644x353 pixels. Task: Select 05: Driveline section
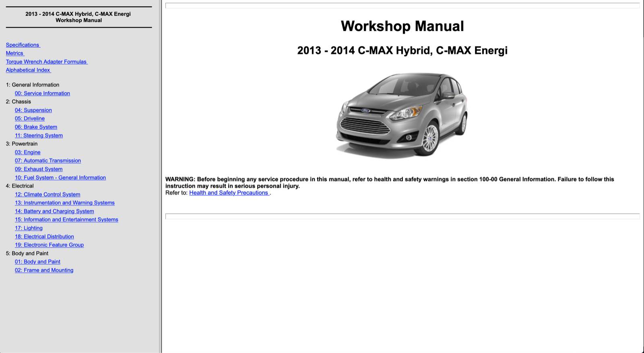tap(30, 118)
